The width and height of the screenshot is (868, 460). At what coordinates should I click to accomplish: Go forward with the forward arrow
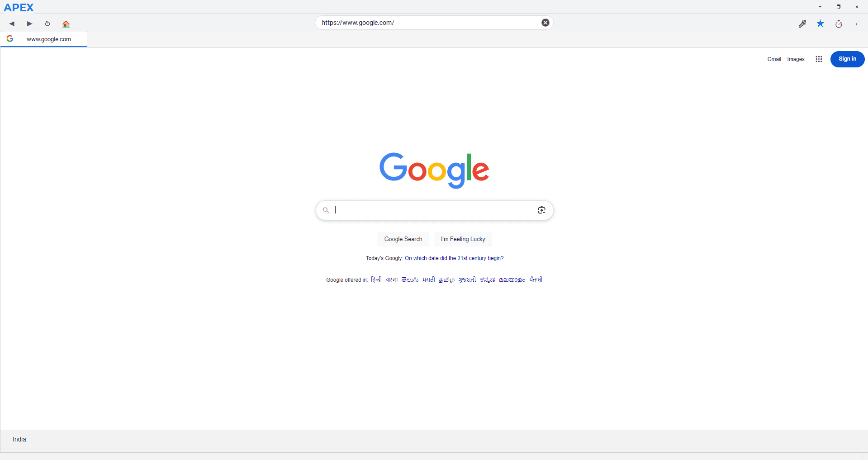coord(29,24)
